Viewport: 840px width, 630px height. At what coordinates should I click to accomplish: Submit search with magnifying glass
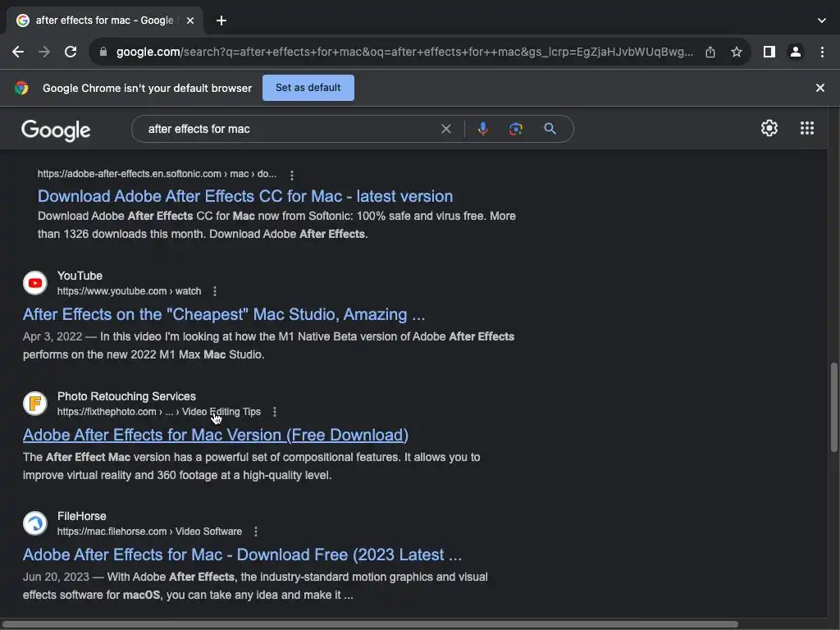(550, 129)
